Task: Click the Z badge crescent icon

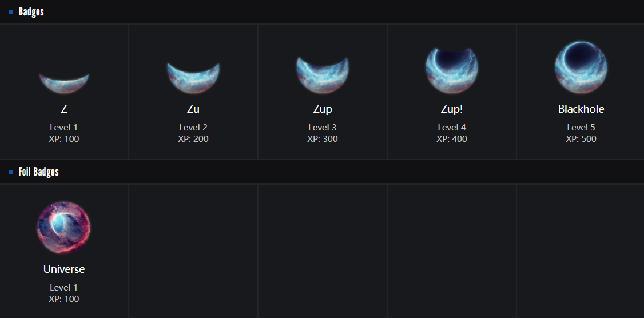Action: tap(63, 84)
